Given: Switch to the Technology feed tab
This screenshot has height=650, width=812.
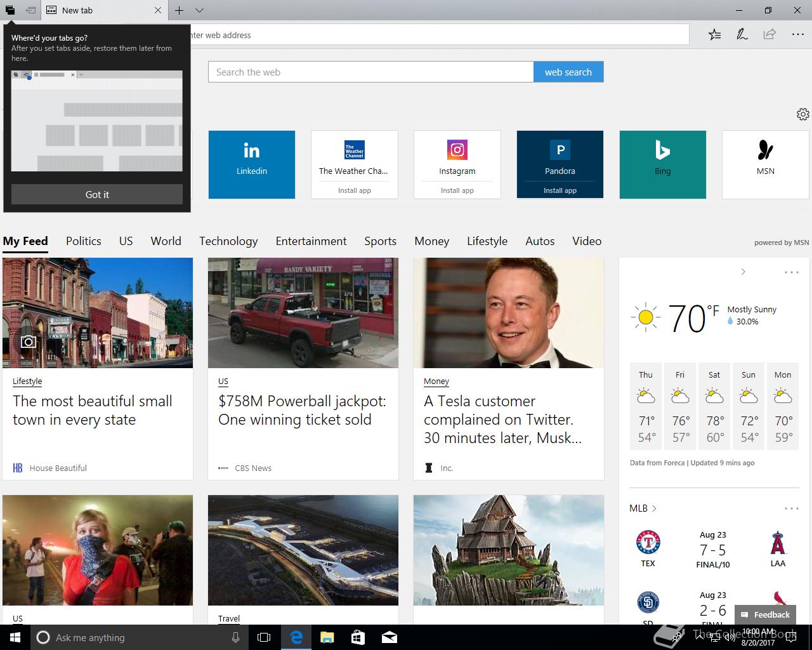Looking at the screenshot, I should click(228, 241).
